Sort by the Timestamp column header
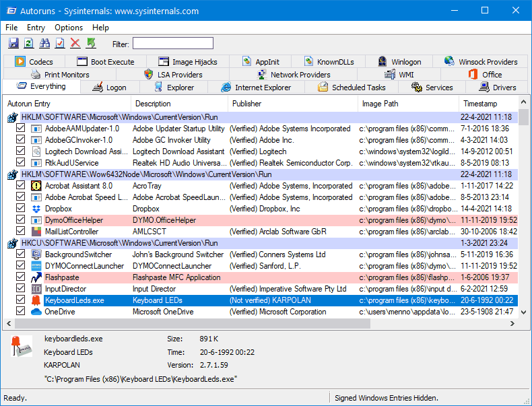Image resolution: width=532 pixels, height=406 pixels. click(489, 104)
